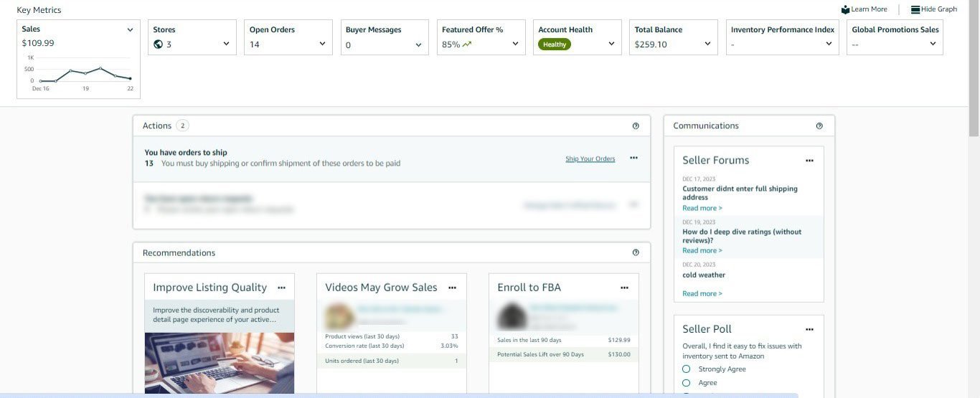Viewport: 980px width, 398px height.
Task: Click 'Conversion rate (last 30 days)' row
Action: pos(392,346)
